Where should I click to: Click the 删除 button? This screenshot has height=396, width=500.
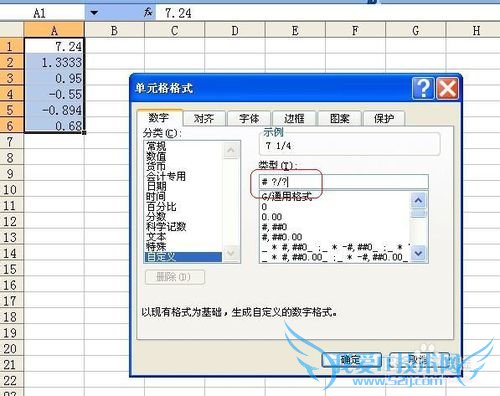point(175,277)
